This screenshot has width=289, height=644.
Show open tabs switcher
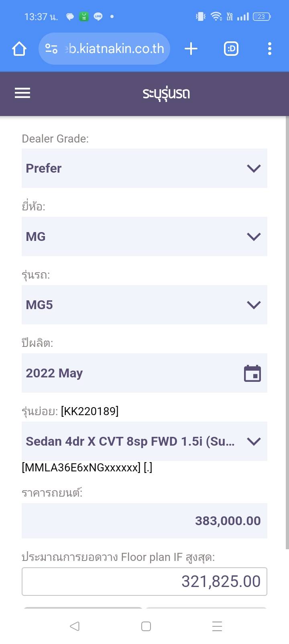pyautogui.click(x=231, y=49)
